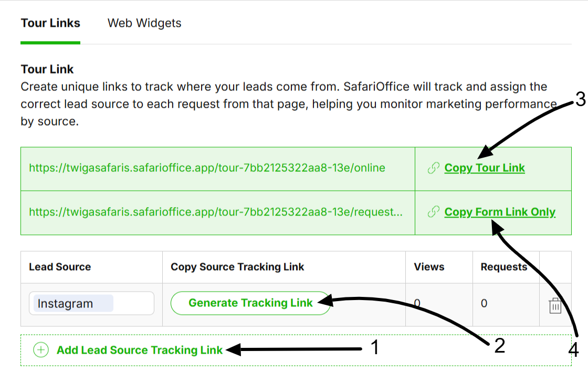The height and width of the screenshot is (371, 588).
Task: Click the Requests column header
Action: (503, 267)
